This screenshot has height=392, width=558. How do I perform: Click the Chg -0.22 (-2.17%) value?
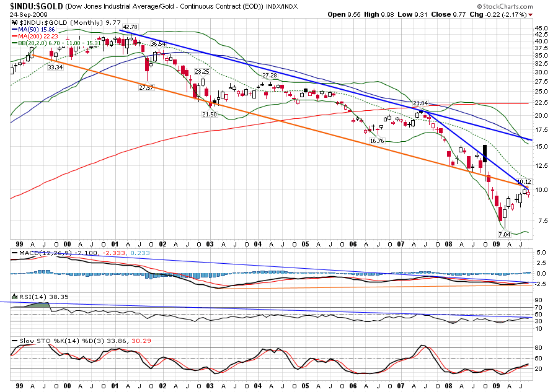(x=498, y=15)
